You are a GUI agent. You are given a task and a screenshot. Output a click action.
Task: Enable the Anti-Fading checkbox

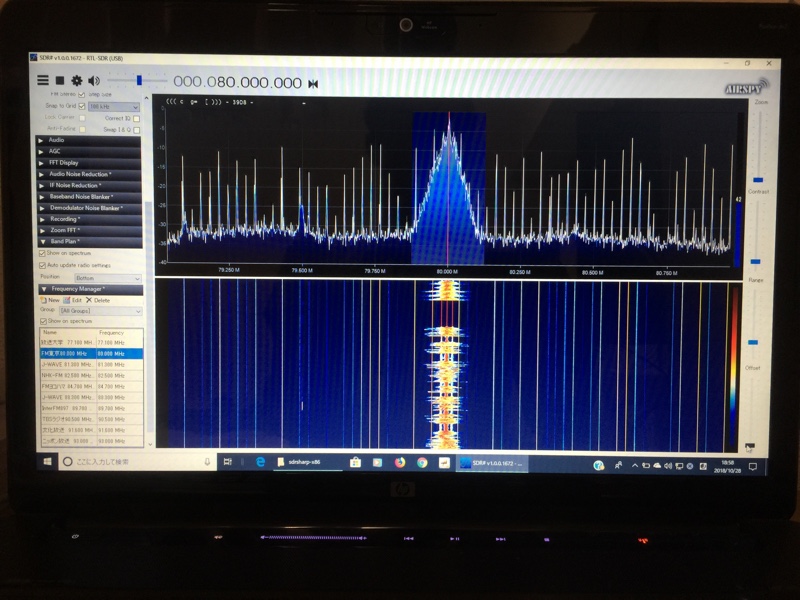pyautogui.click(x=82, y=129)
